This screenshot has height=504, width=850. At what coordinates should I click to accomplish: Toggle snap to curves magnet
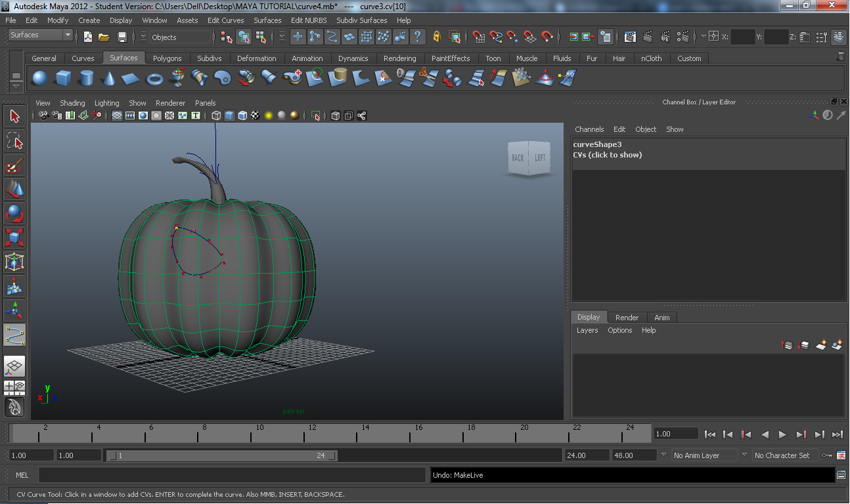pos(496,37)
